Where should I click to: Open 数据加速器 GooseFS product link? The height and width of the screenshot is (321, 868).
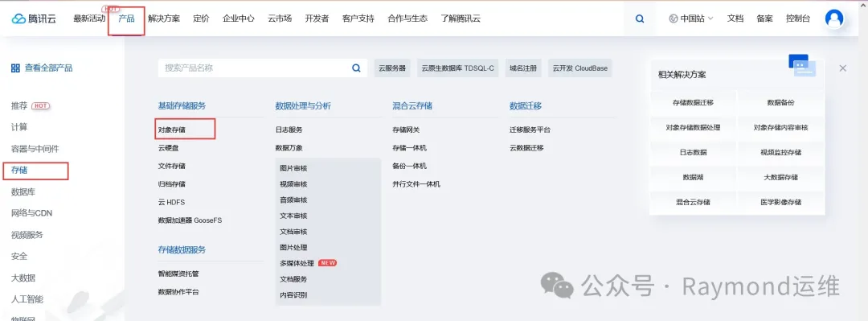click(x=190, y=220)
